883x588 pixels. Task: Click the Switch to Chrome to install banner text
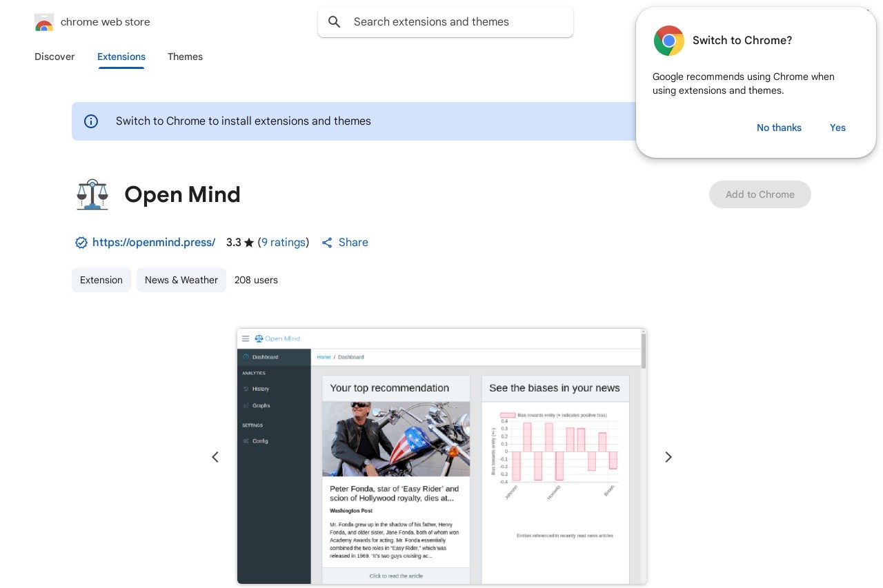(x=244, y=121)
